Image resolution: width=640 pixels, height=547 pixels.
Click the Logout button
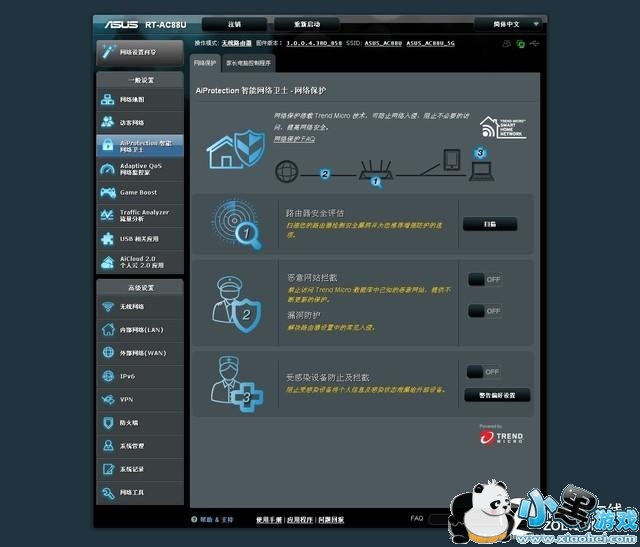(x=234, y=24)
